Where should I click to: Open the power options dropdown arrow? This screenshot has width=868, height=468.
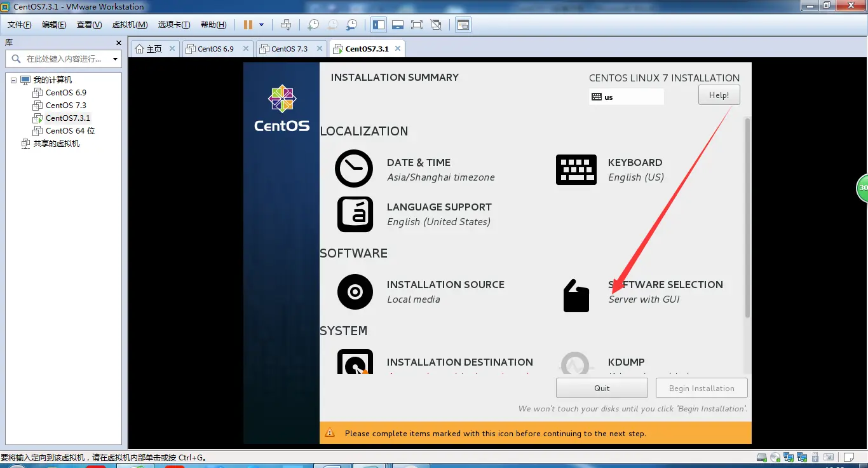click(261, 25)
